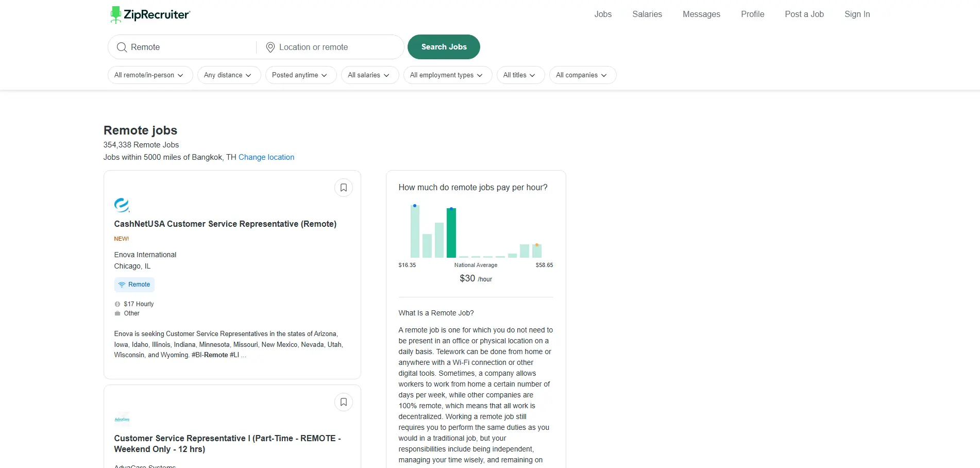Click the 354,338 Remote Jobs count

pos(141,145)
